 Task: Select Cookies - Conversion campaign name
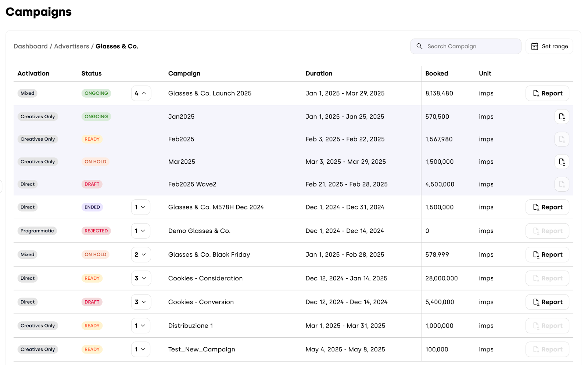201,302
